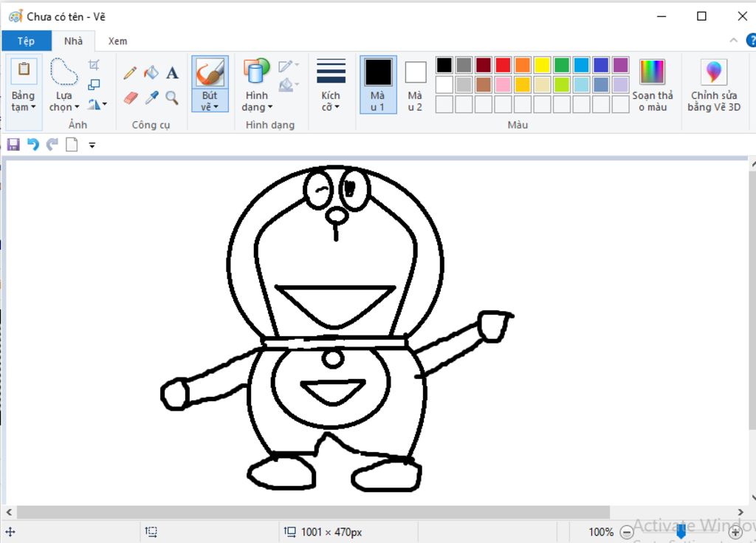Click the horizontal scrollbar thumb
This screenshot has width=756, height=543.
313,512
